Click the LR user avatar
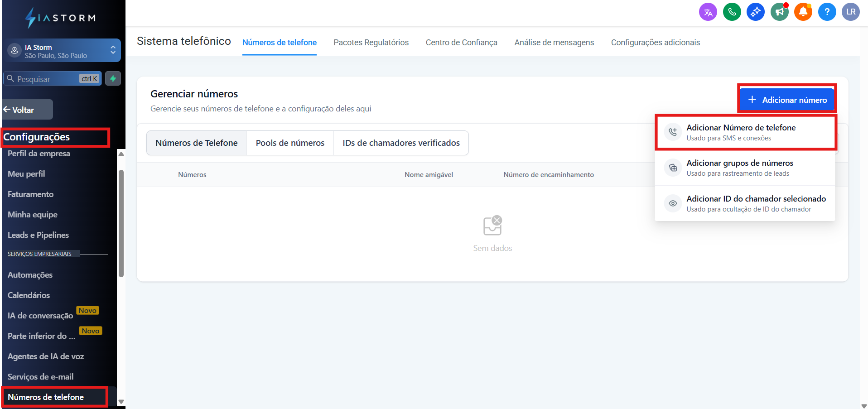The image size is (868, 409). [x=850, y=12]
